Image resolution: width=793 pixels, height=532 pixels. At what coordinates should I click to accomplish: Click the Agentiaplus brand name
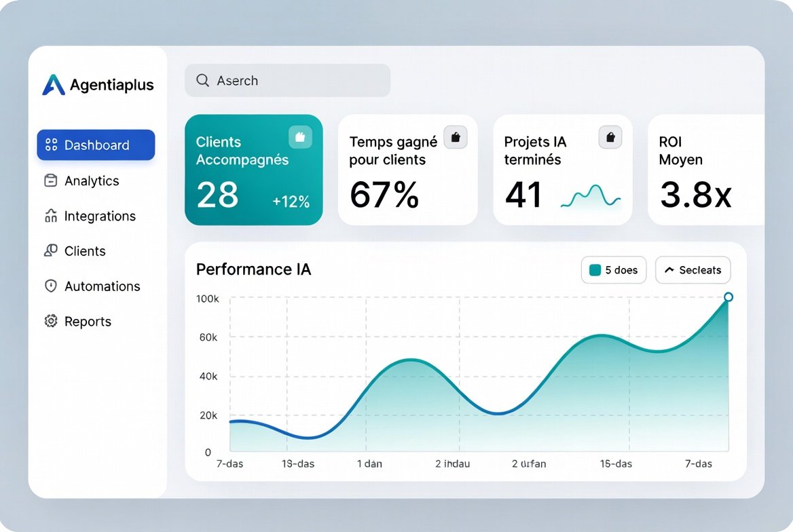coord(112,85)
